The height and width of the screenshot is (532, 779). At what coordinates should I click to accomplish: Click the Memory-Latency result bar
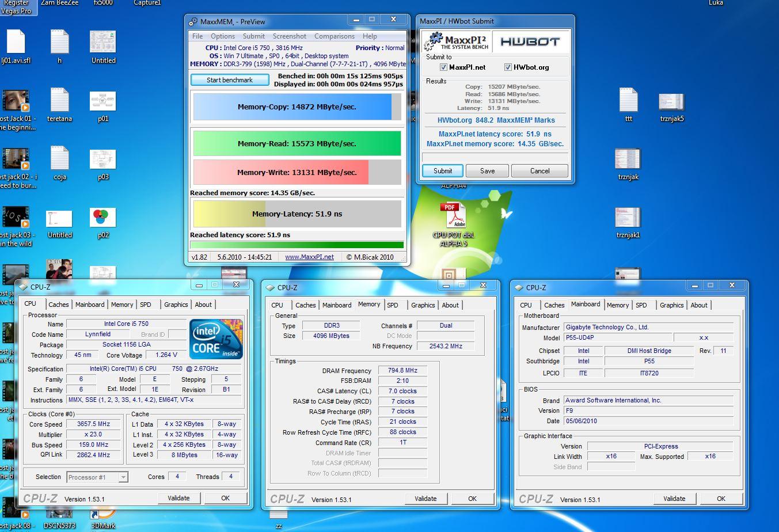pyautogui.click(x=297, y=214)
